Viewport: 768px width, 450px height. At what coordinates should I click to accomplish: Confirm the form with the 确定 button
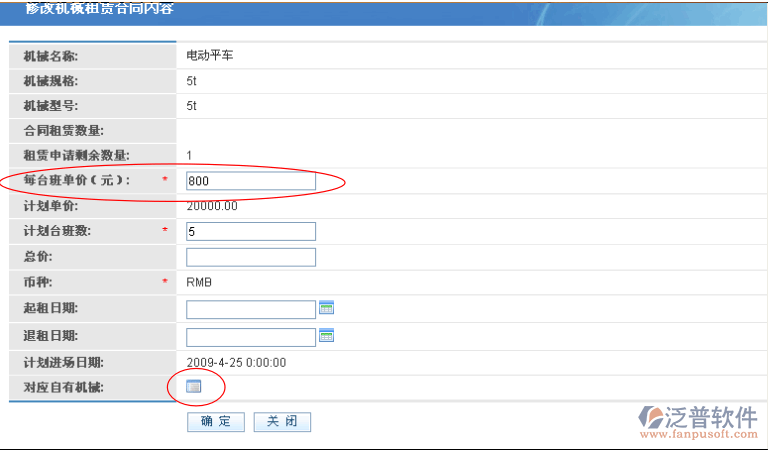216,421
